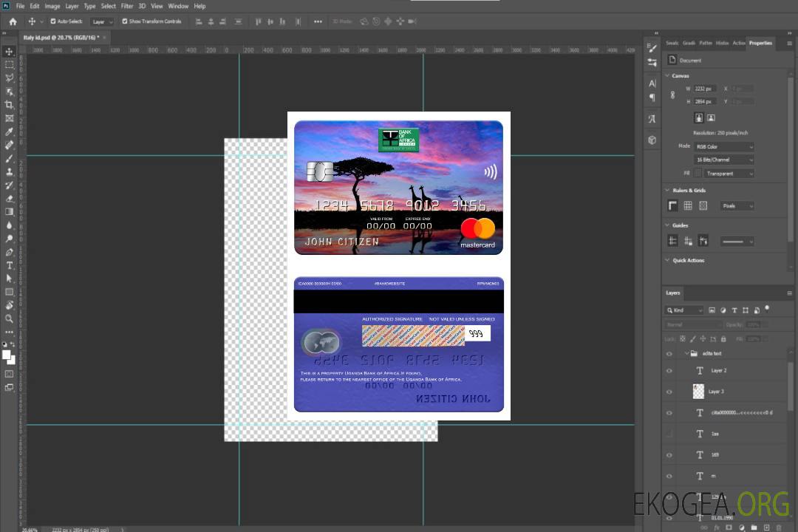The height and width of the screenshot is (532, 798).
Task: Select the Lasso tool
Action: tap(10, 78)
